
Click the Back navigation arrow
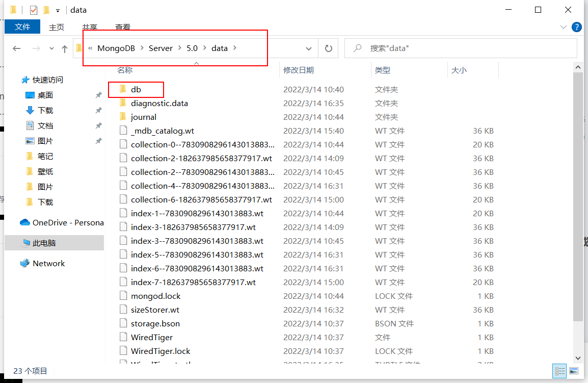(x=16, y=48)
